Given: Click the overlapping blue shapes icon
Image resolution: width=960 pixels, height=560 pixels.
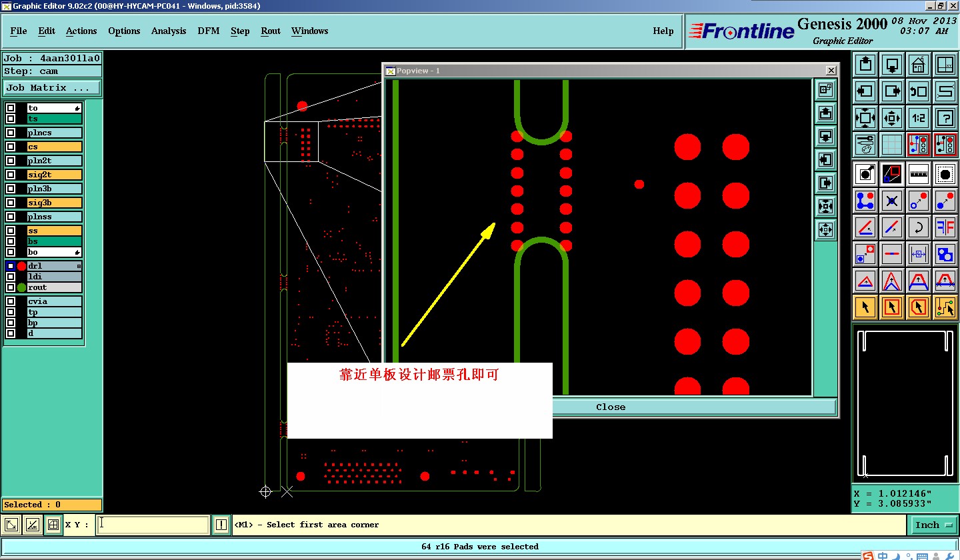Looking at the screenshot, I should [945, 254].
